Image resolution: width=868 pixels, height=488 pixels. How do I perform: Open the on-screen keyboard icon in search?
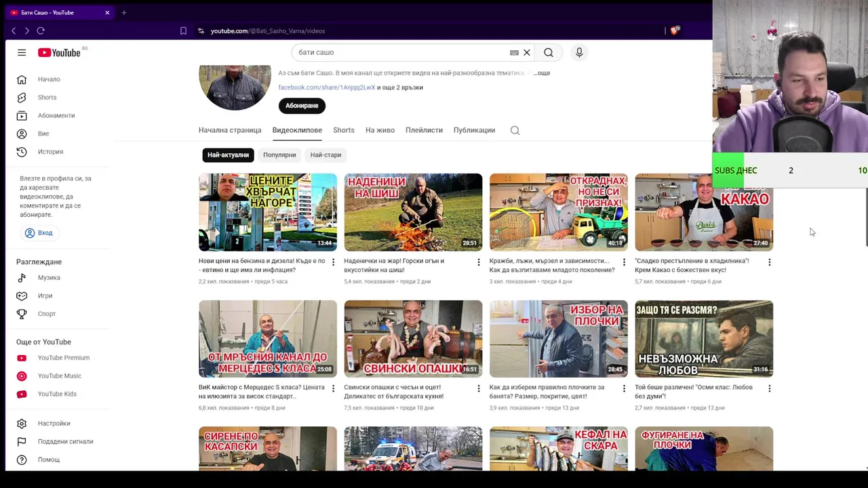coord(514,52)
